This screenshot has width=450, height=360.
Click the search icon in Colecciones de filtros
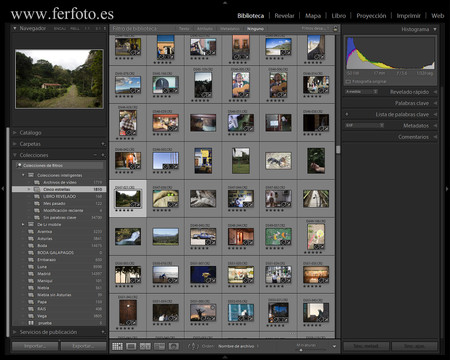(19, 165)
